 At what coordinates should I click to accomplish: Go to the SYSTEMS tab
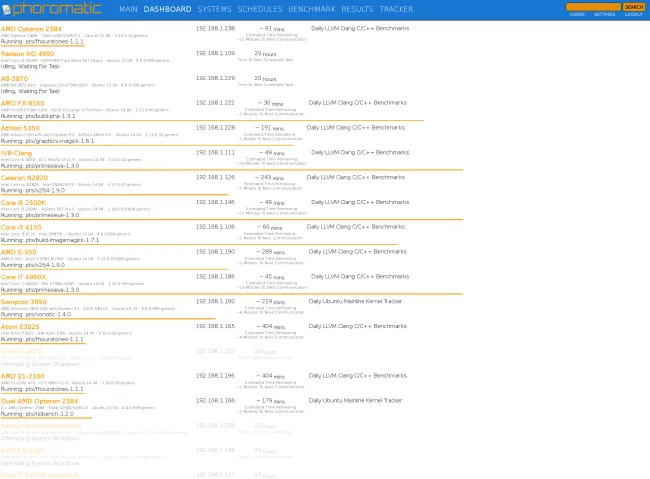coord(214,9)
